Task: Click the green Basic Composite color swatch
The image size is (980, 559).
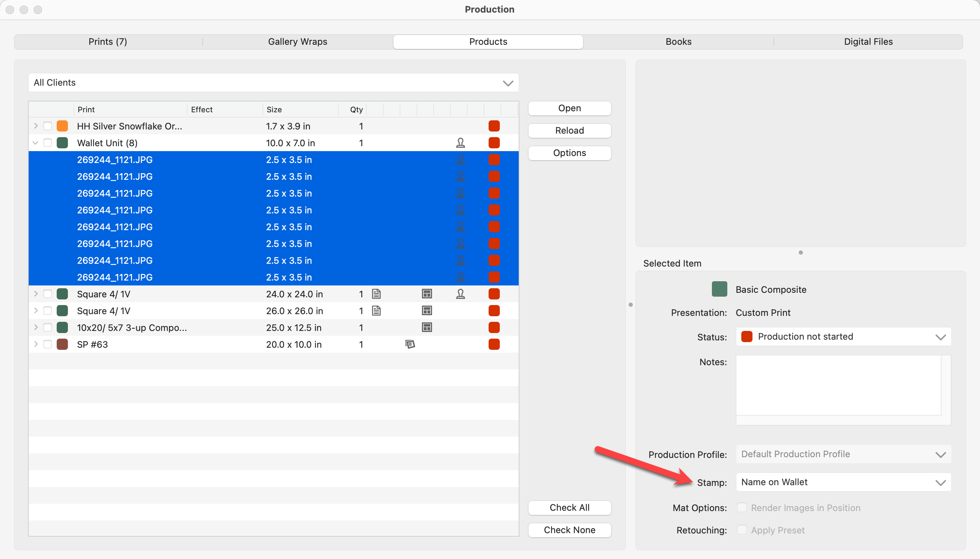Action: pyautogui.click(x=719, y=289)
